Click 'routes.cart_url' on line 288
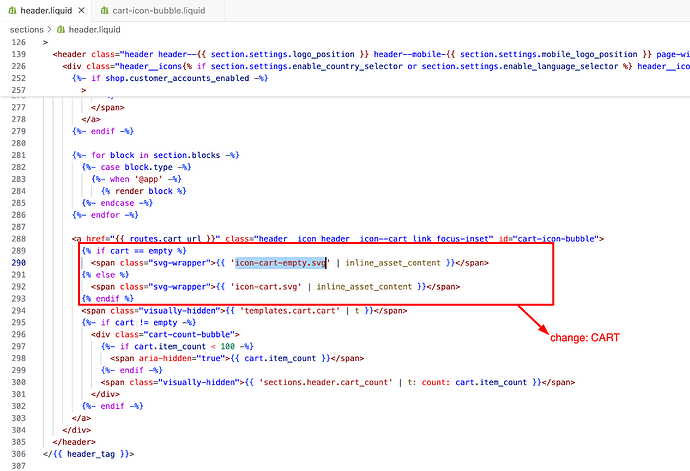690x471 pixels. 165,239
